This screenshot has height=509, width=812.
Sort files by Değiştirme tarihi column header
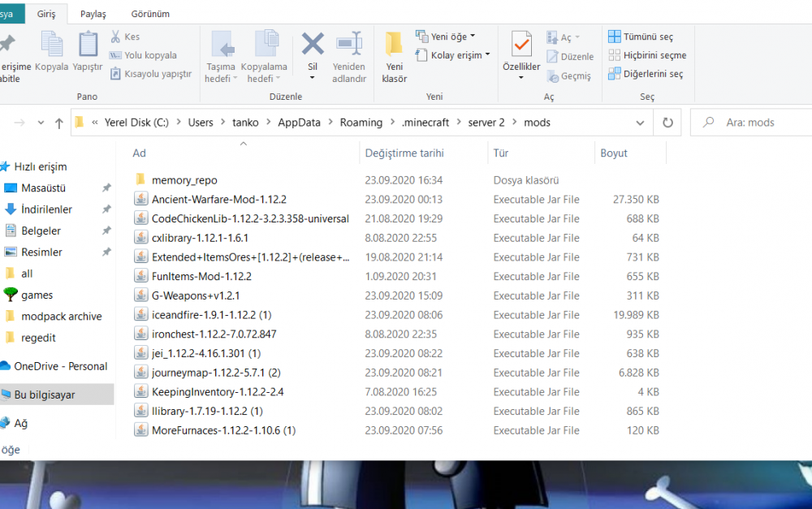pos(404,153)
